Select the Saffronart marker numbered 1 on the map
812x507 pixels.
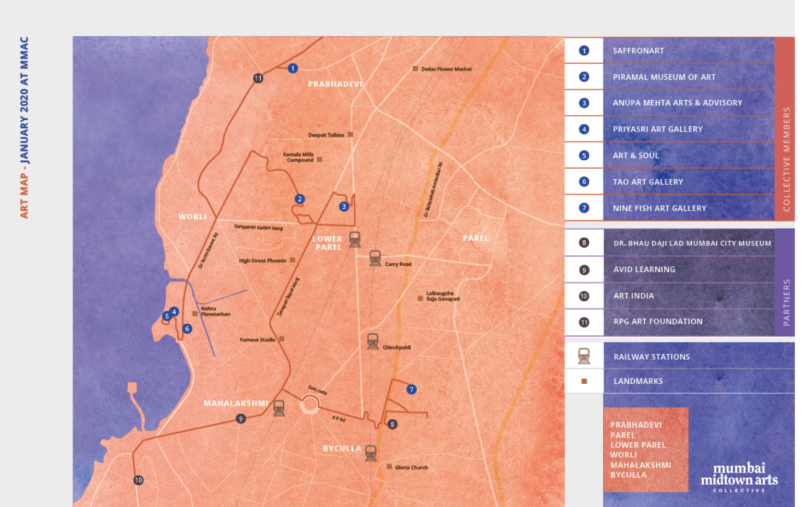coord(293,68)
